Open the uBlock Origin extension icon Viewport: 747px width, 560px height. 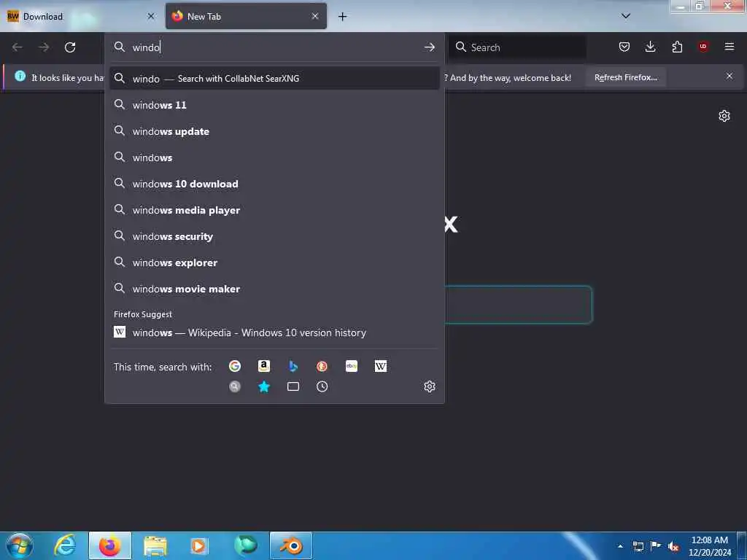point(703,47)
